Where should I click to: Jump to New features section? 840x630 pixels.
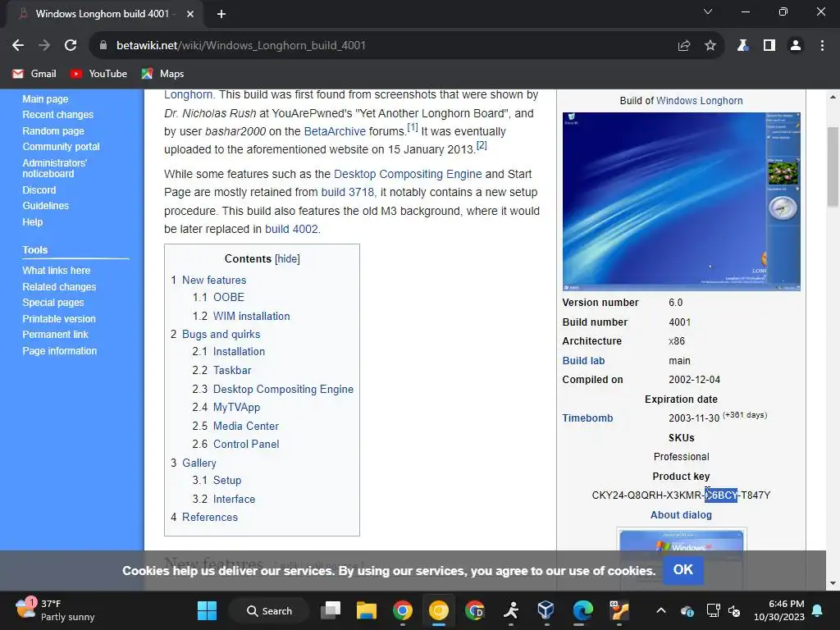[x=214, y=281]
